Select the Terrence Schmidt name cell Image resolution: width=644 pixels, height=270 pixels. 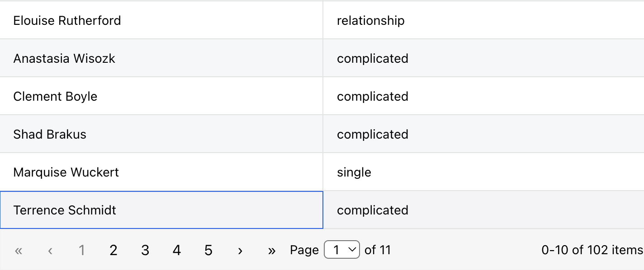coord(161,210)
